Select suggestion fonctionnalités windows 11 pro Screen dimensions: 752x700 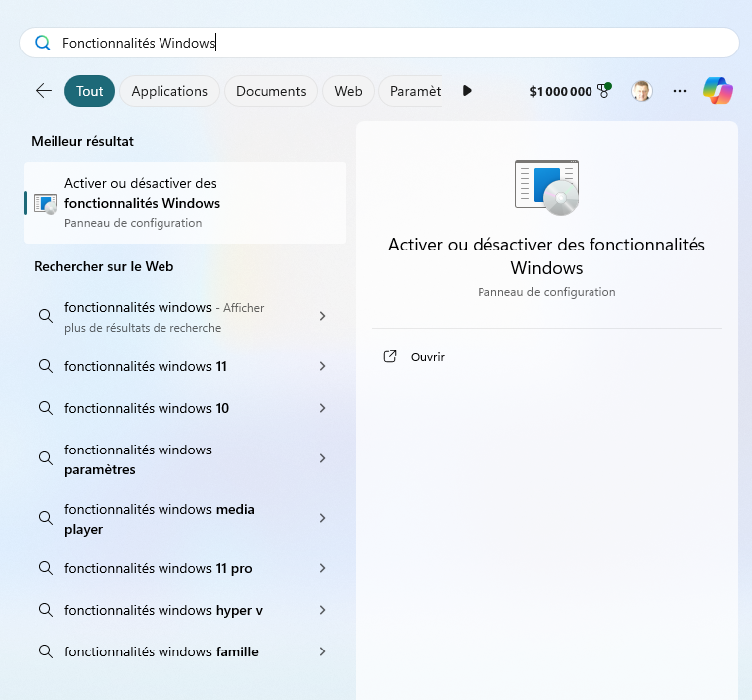coord(184,568)
